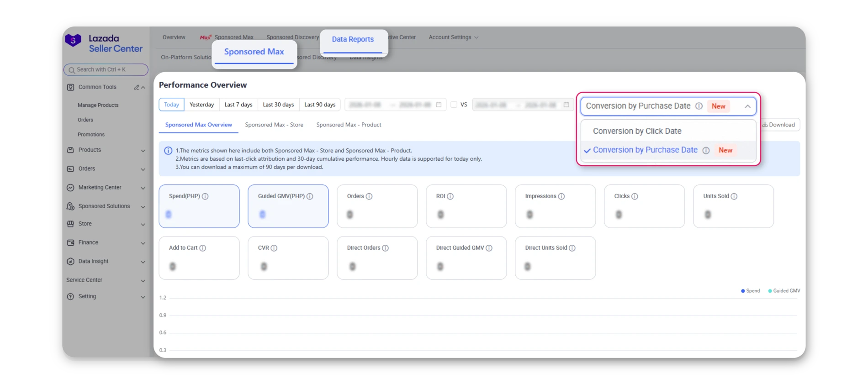The height and width of the screenshot is (389, 868).
Task: Collapse the Conversion by Purchase Date dropdown
Action: [747, 106]
